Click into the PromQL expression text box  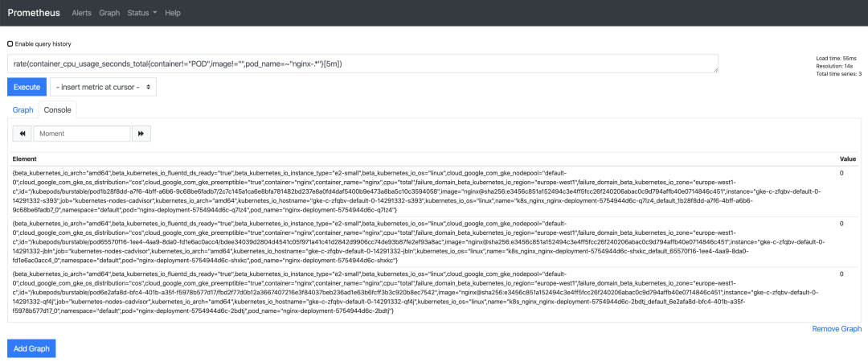[363, 64]
